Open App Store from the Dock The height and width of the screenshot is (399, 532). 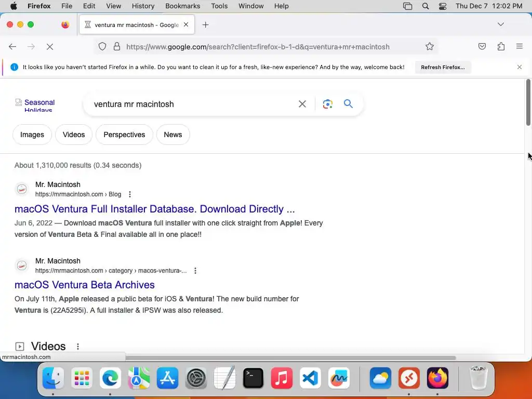pos(167,378)
